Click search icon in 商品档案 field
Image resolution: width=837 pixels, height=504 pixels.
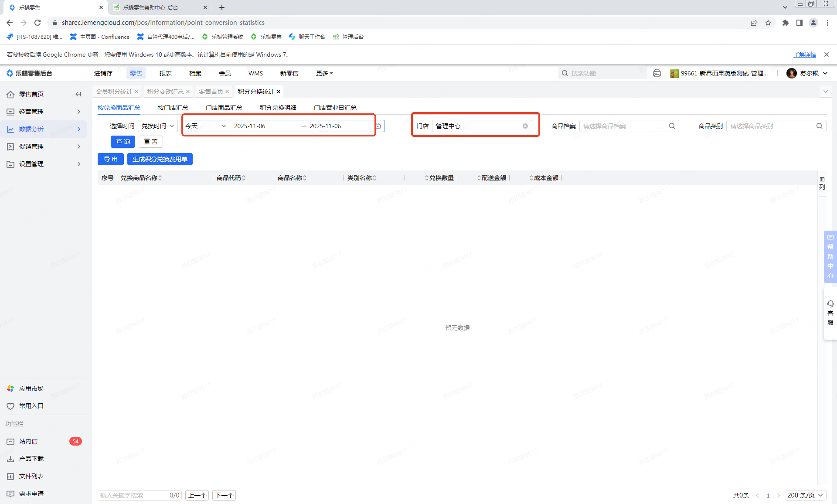(x=672, y=126)
